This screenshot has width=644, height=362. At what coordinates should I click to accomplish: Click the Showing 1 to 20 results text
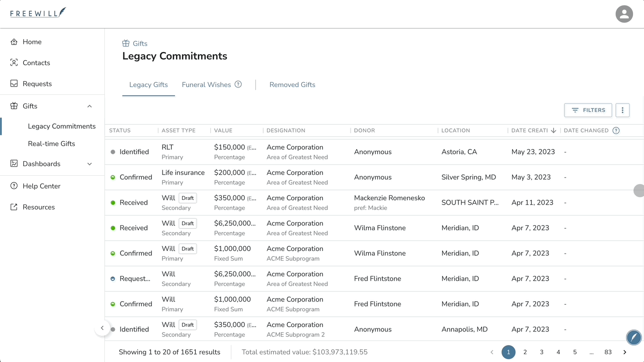pos(170,352)
